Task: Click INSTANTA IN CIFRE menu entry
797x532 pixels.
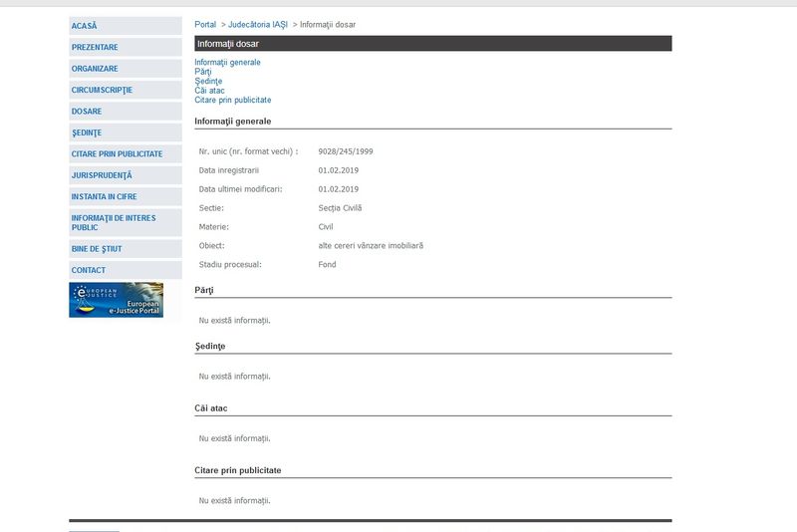Action: pyautogui.click(x=104, y=196)
